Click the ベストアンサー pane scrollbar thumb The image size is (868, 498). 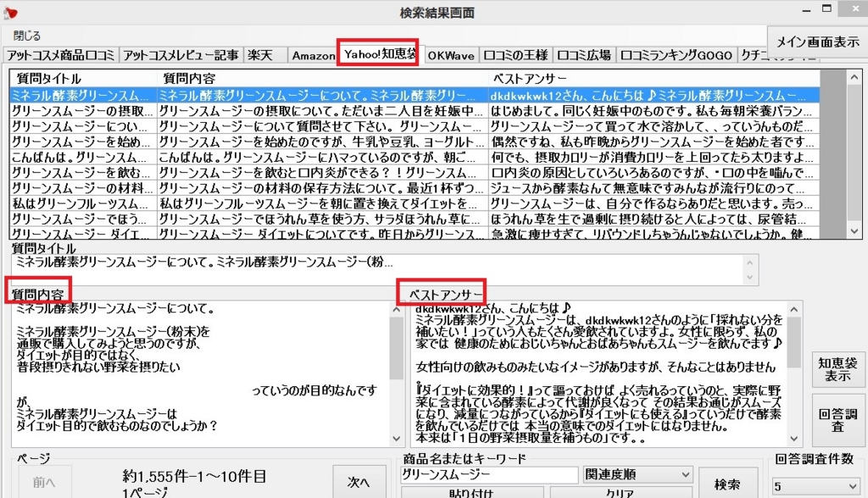(794, 342)
